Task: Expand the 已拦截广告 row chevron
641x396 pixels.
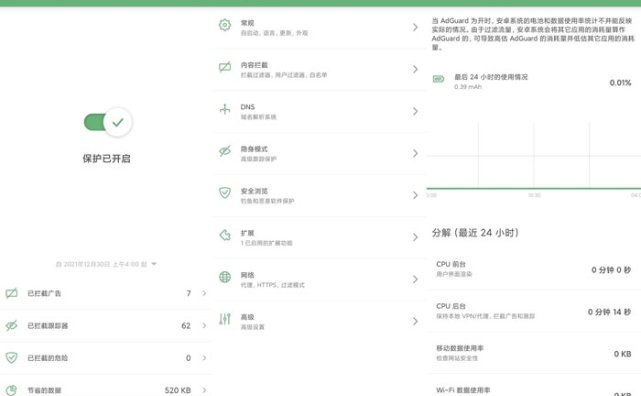Action: [x=204, y=293]
